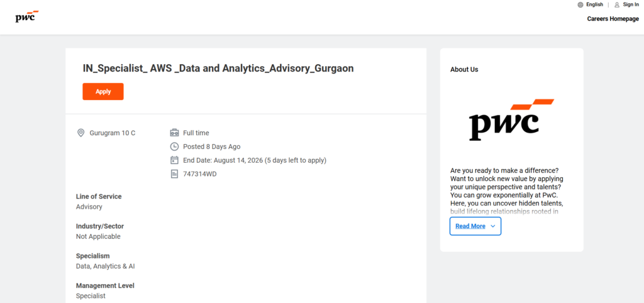The height and width of the screenshot is (303, 644).
Task: Click the document icon beside 747314WD
Action: [175, 174]
